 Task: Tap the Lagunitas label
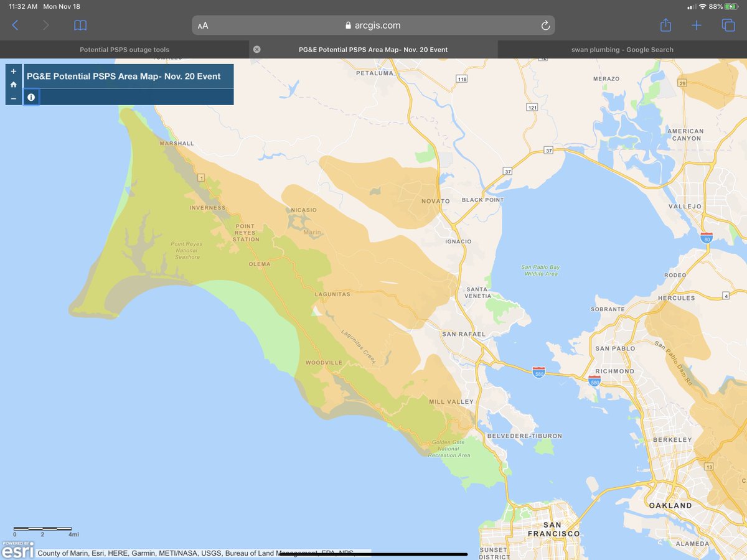point(333,294)
